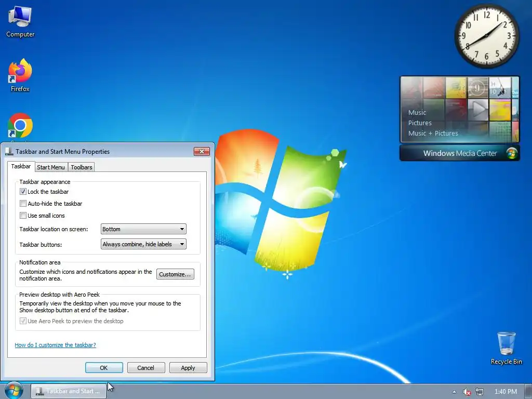Screen dimensions: 532x399
Task: Open the Windows Media Center banner
Action: tap(460, 153)
